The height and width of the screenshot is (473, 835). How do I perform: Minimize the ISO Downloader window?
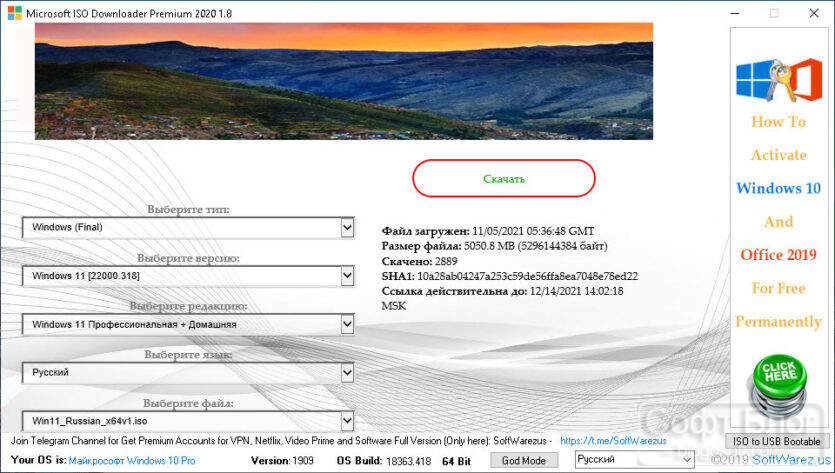pyautogui.click(x=735, y=13)
